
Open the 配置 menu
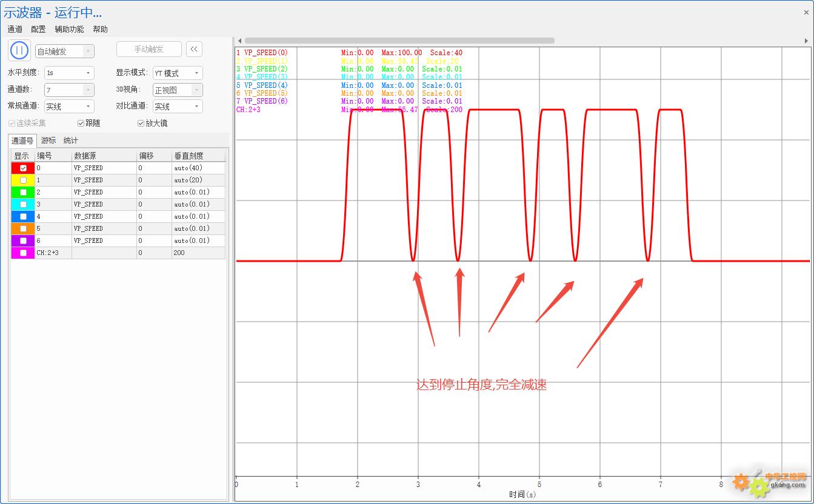38,29
